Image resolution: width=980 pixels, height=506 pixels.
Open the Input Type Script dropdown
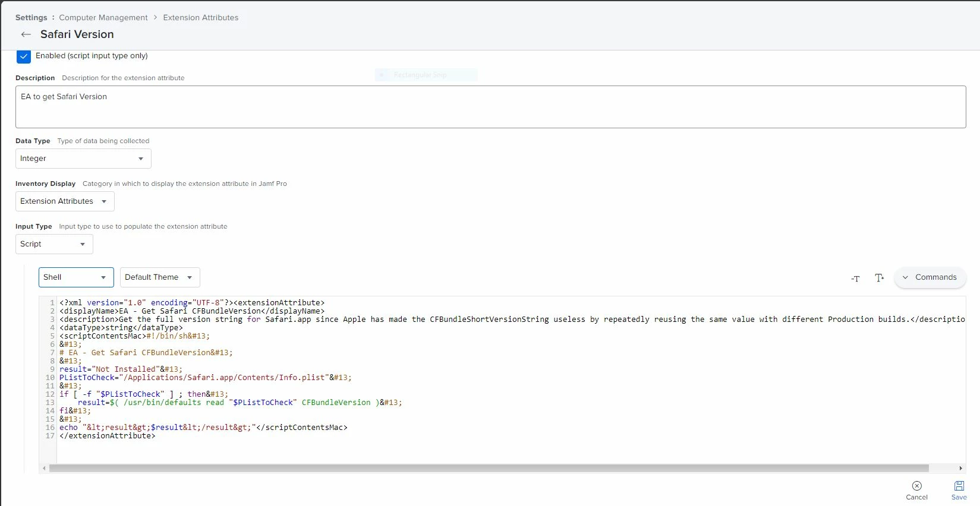point(54,244)
